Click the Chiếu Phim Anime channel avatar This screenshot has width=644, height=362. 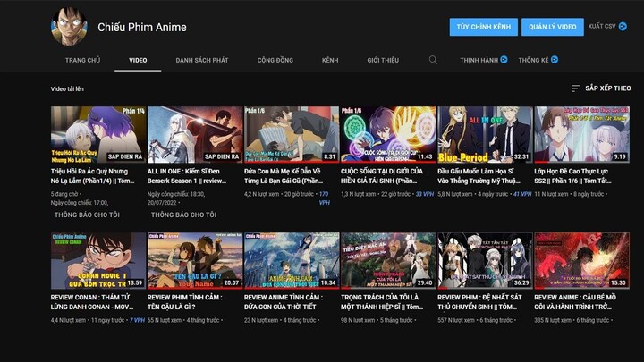69,27
